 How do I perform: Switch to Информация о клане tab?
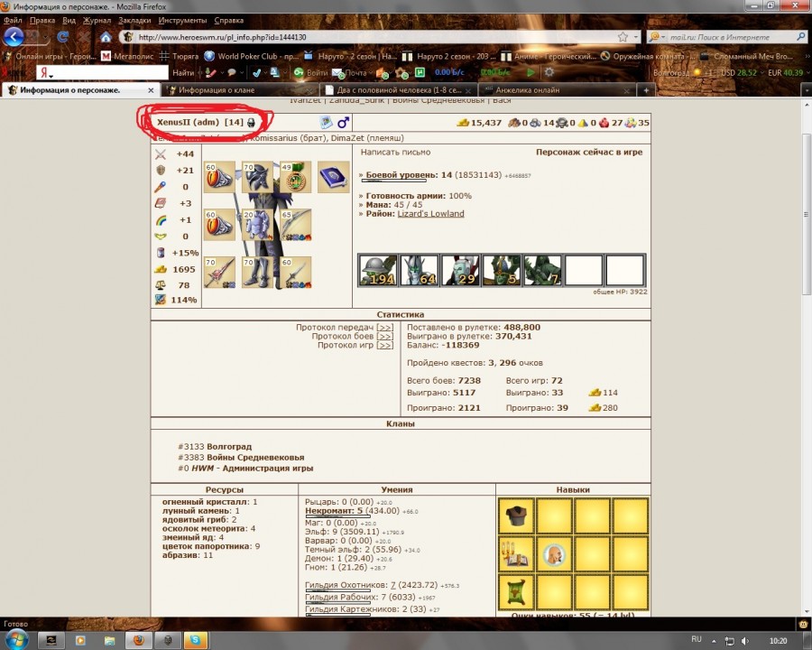[x=239, y=90]
